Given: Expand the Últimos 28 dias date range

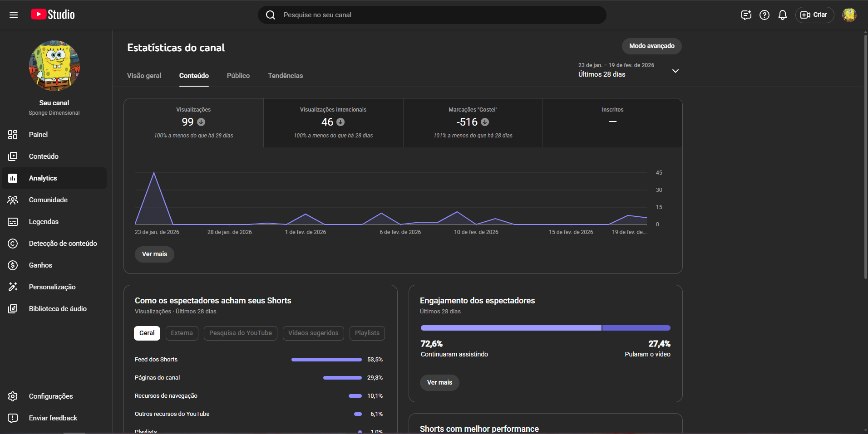Looking at the screenshot, I should [628, 71].
